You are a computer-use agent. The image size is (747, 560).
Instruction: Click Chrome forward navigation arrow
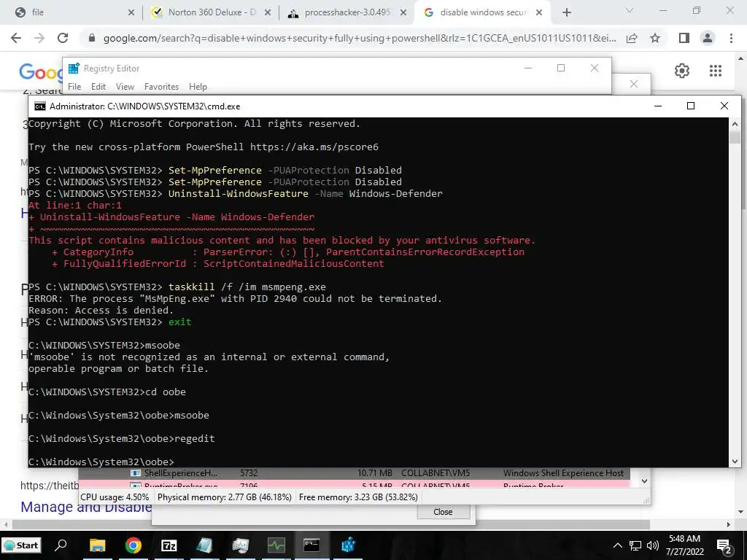(x=39, y=38)
